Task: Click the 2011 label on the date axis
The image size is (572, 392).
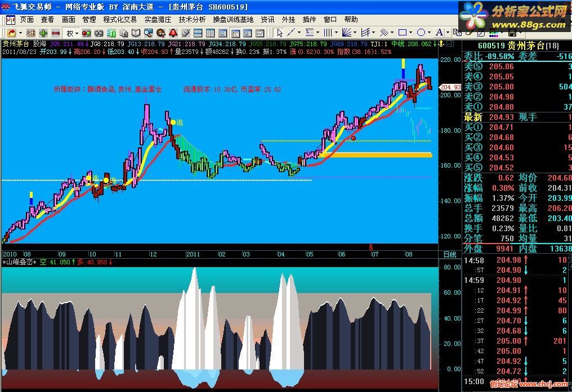Action: click(193, 254)
